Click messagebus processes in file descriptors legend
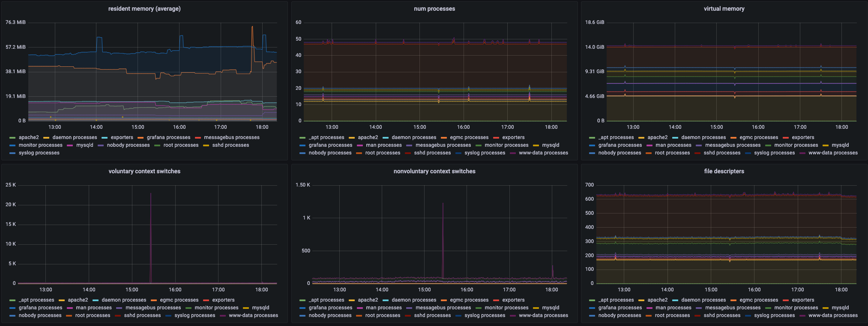The width and height of the screenshot is (868, 326). (x=733, y=308)
